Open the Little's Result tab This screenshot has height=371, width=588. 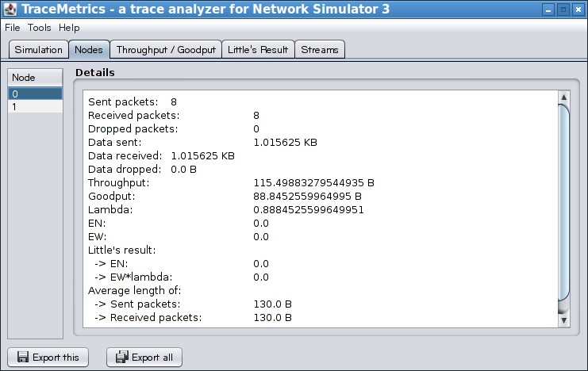pyautogui.click(x=258, y=50)
